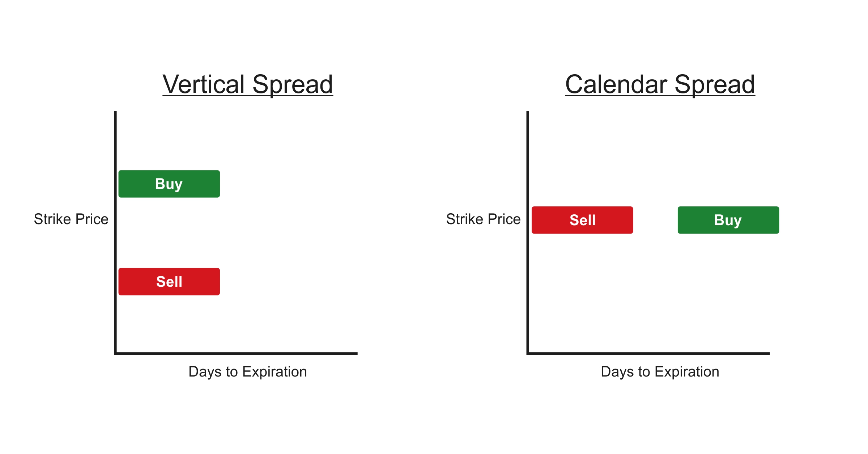Click the axis origin corner of the Vertical Spread chart
Screen dimensions: 868x454
(x=116, y=353)
